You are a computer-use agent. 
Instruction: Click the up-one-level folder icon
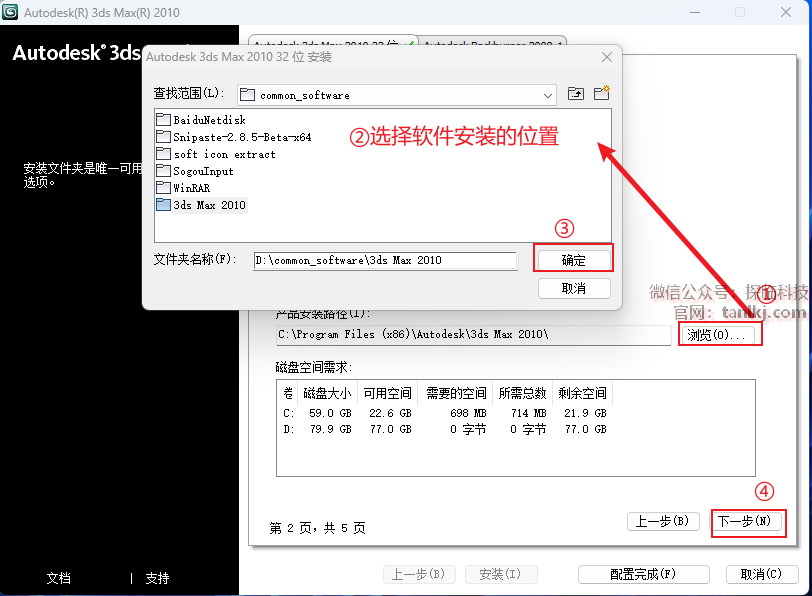pyautogui.click(x=576, y=94)
